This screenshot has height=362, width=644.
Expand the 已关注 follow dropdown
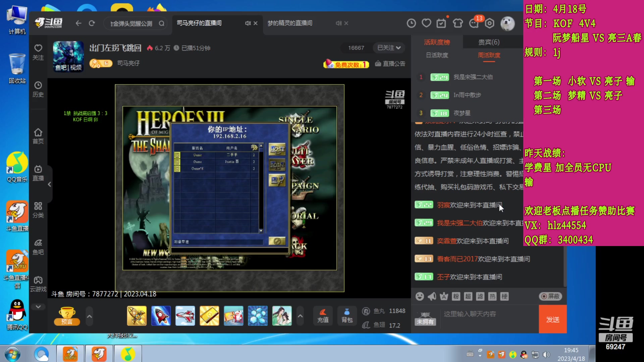(389, 48)
